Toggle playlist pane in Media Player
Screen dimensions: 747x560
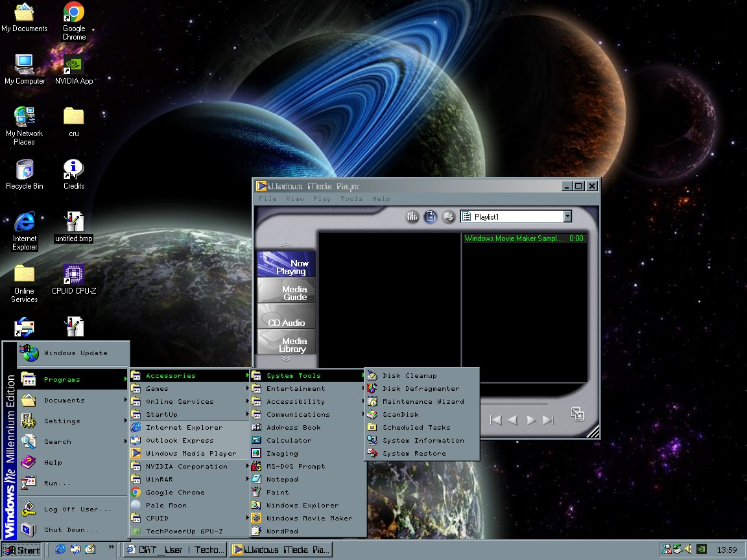[430, 217]
